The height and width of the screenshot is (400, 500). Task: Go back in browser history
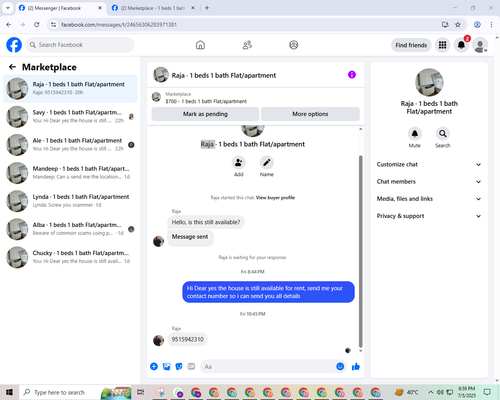9,25
